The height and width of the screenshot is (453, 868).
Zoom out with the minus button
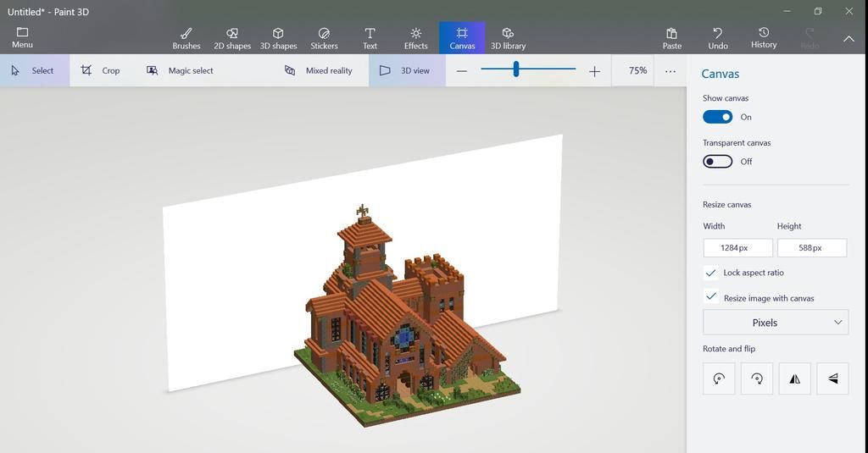click(x=462, y=71)
